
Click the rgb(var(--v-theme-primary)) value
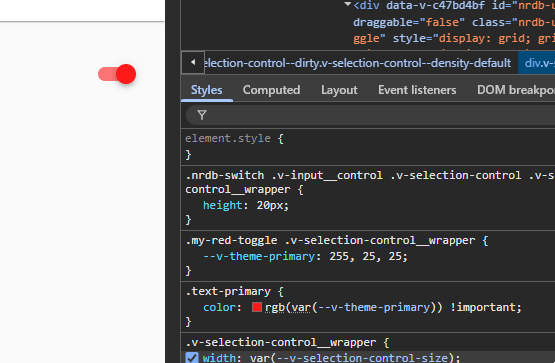[x=354, y=307]
